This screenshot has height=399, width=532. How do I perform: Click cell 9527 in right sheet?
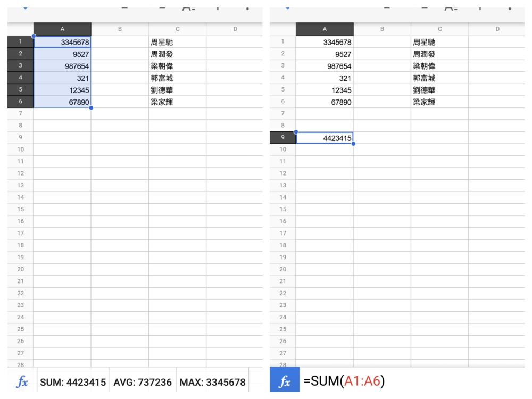coord(325,54)
